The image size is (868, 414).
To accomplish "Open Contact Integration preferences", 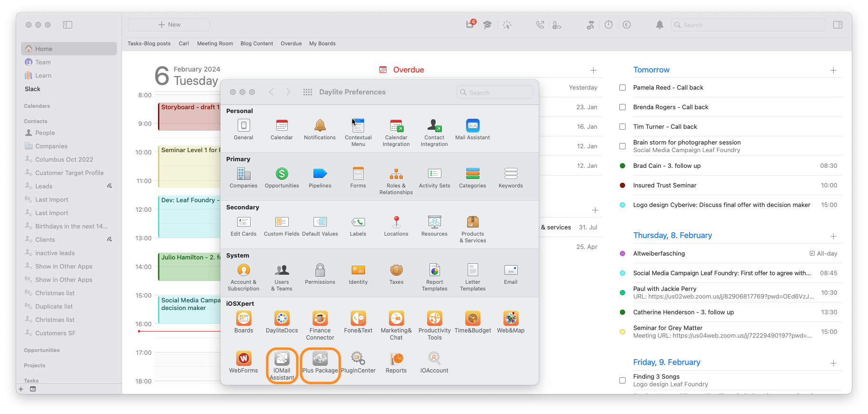I will tap(434, 125).
